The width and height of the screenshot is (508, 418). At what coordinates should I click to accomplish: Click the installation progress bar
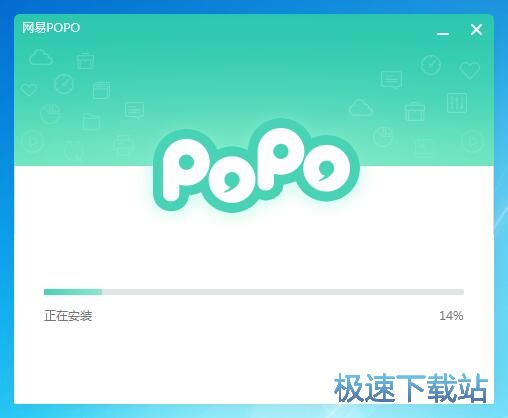point(254,292)
